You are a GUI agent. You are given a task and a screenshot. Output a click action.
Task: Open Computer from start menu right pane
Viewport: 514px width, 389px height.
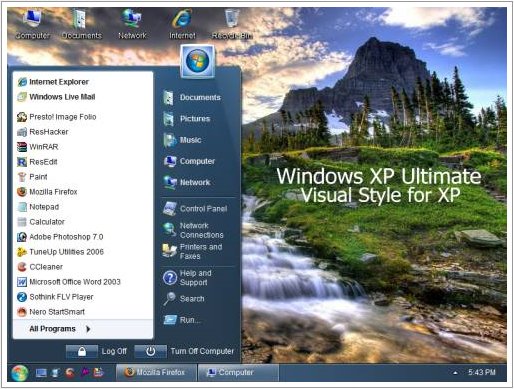pos(189,161)
